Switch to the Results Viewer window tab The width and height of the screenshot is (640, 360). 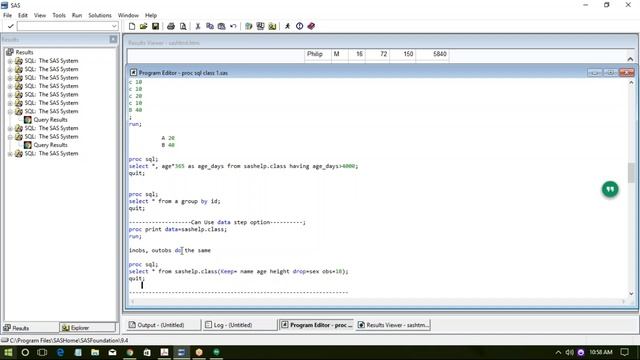coord(393,325)
